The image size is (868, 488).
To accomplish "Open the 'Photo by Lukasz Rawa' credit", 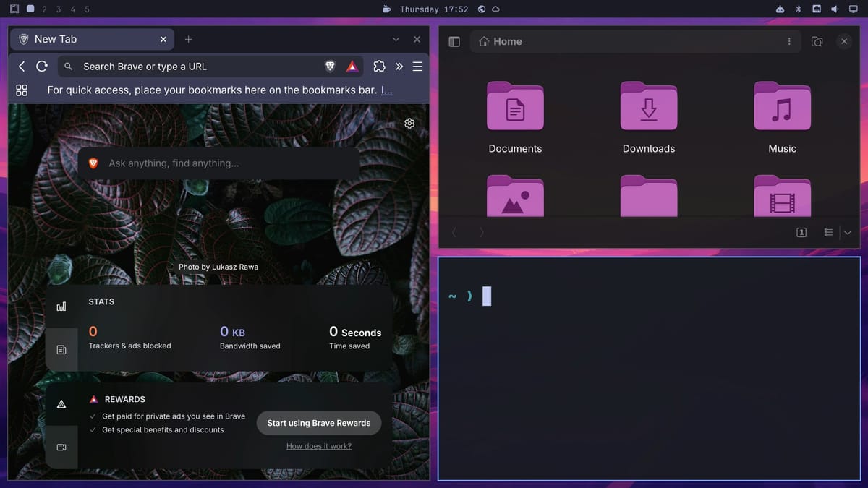I will click(x=218, y=267).
